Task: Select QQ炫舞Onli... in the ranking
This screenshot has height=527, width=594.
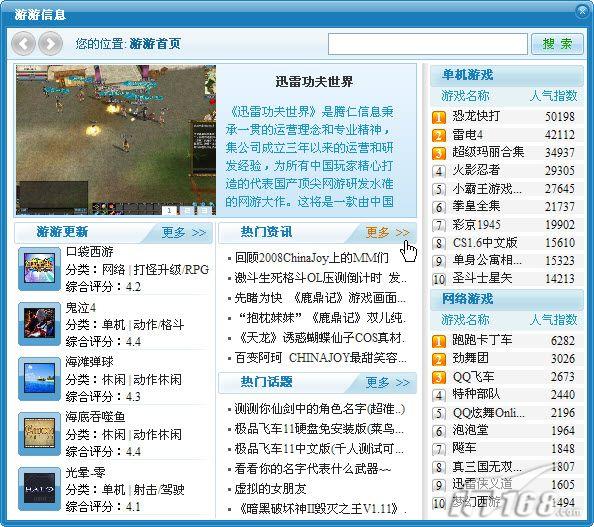Action: point(489,413)
